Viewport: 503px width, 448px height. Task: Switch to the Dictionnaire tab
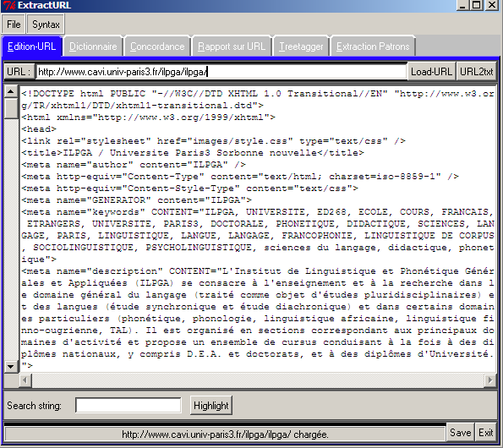click(93, 46)
